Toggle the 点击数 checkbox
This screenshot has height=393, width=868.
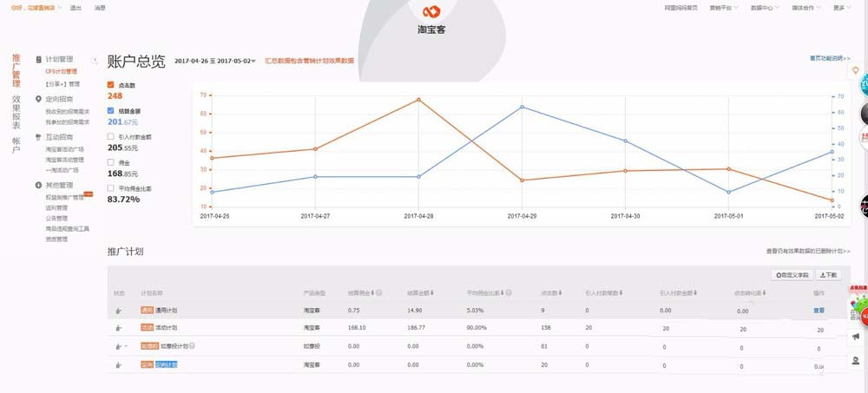coord(111,85)
